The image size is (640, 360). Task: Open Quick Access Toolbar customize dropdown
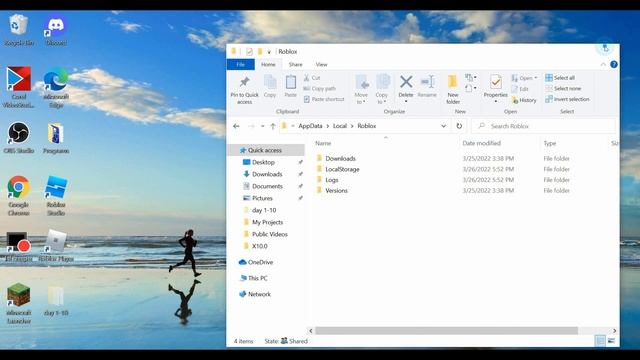point(269,52)
